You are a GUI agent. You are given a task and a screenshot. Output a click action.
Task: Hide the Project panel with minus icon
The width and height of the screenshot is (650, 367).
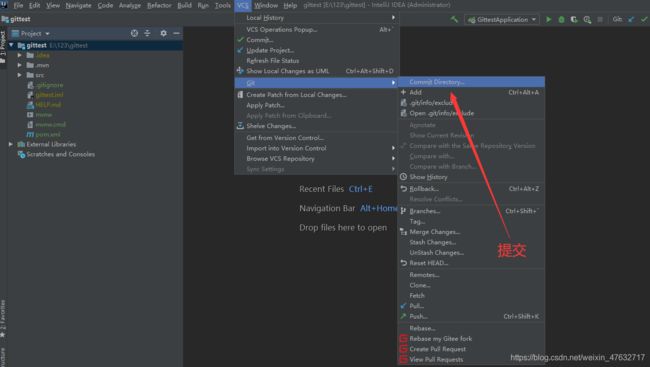(177, 33)
